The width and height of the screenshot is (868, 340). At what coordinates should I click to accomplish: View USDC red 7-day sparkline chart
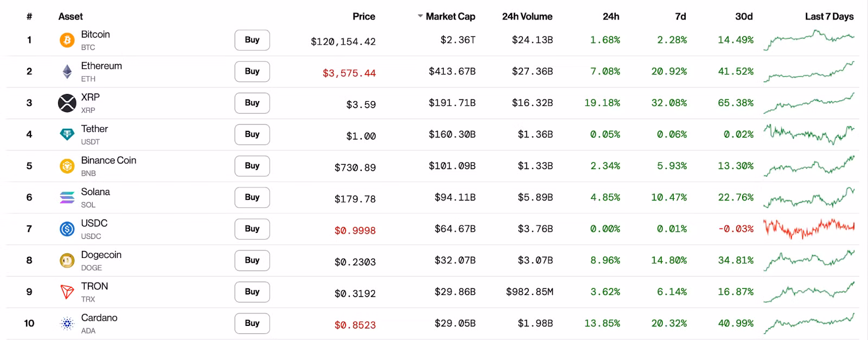click(808, 229)
